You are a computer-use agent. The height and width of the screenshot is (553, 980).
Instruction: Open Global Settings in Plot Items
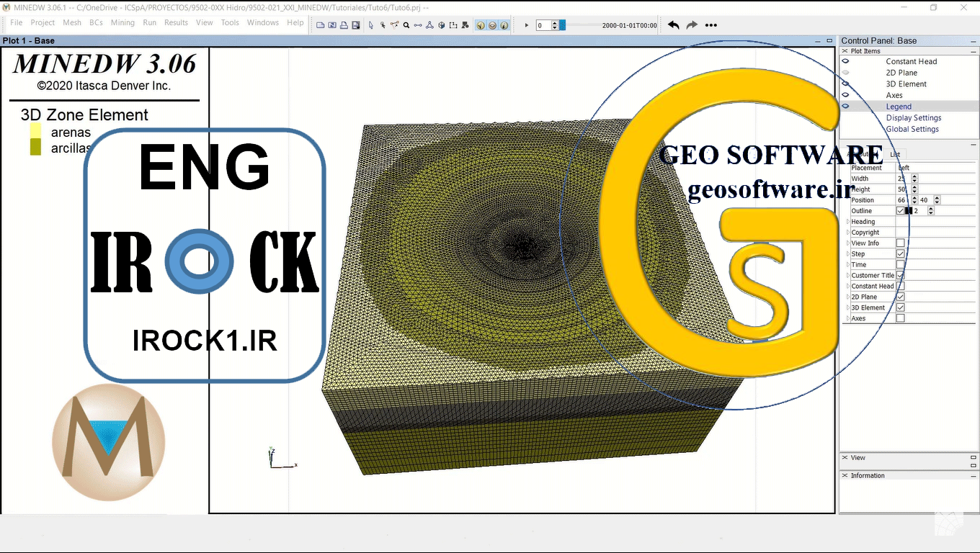coord(912,130)
